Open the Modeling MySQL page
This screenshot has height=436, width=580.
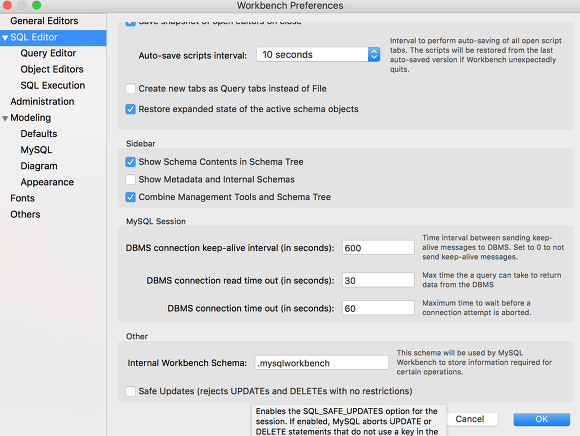tap(36, 150)
